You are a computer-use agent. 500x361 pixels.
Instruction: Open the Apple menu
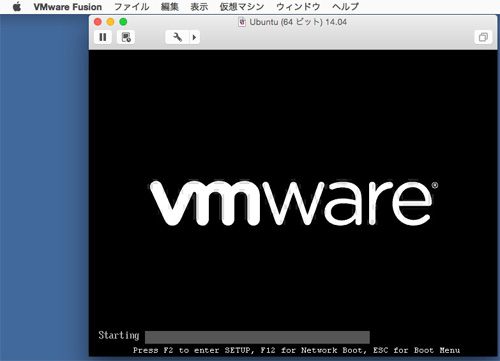coord(17,7)
